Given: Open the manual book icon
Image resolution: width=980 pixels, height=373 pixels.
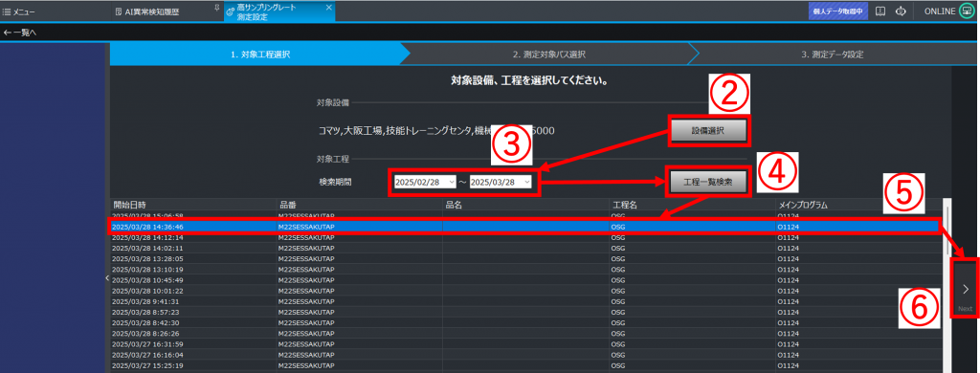Looking at the screenshot, I should [880, 11].
